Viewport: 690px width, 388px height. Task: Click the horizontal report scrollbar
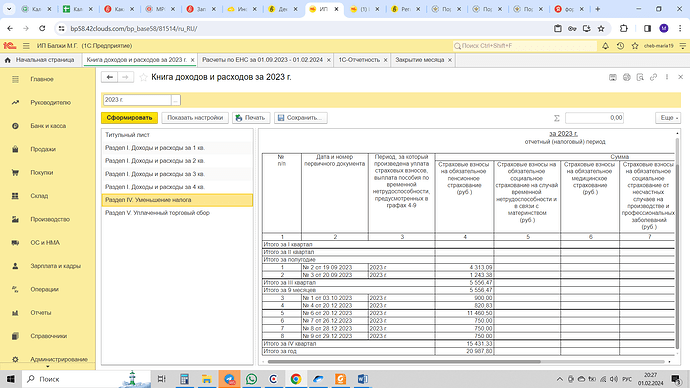coord(404,362)
